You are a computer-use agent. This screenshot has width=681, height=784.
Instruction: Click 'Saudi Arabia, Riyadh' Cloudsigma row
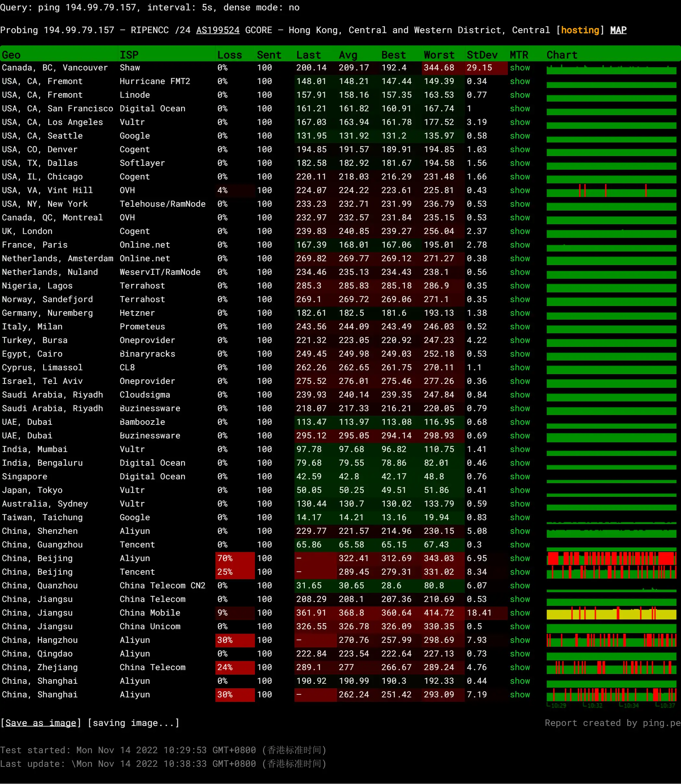53,395
